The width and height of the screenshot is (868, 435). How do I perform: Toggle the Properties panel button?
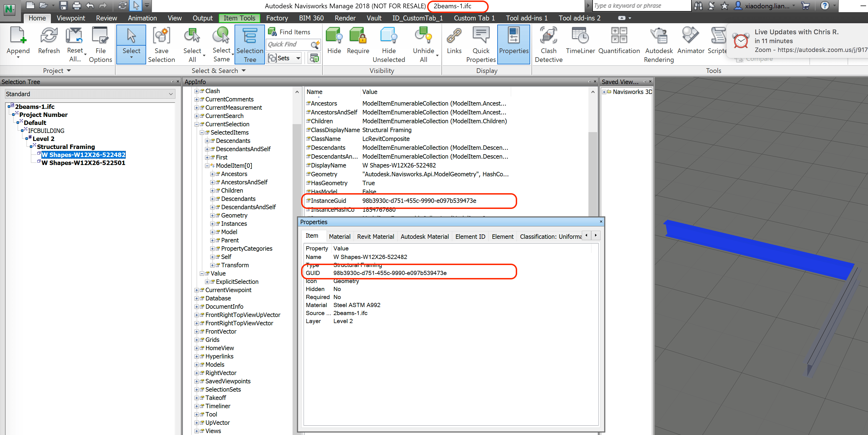(514, 44)
